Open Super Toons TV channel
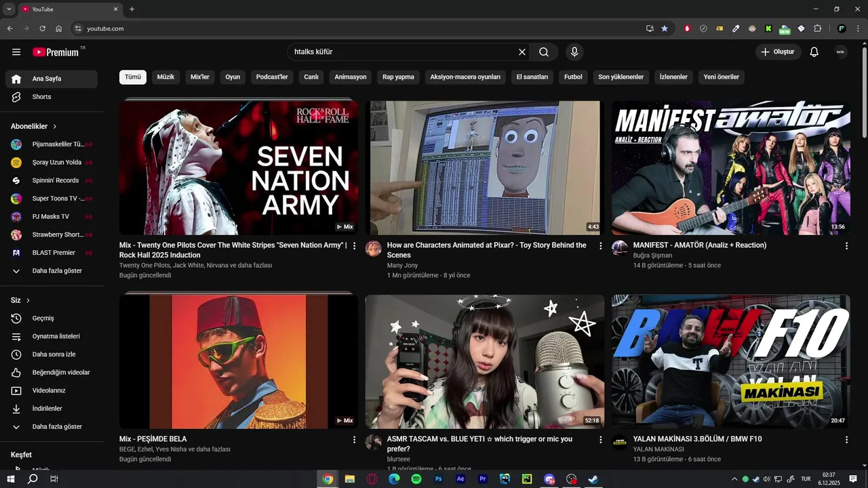This screenshot has height=488, width=868. [x=52, y=199]
